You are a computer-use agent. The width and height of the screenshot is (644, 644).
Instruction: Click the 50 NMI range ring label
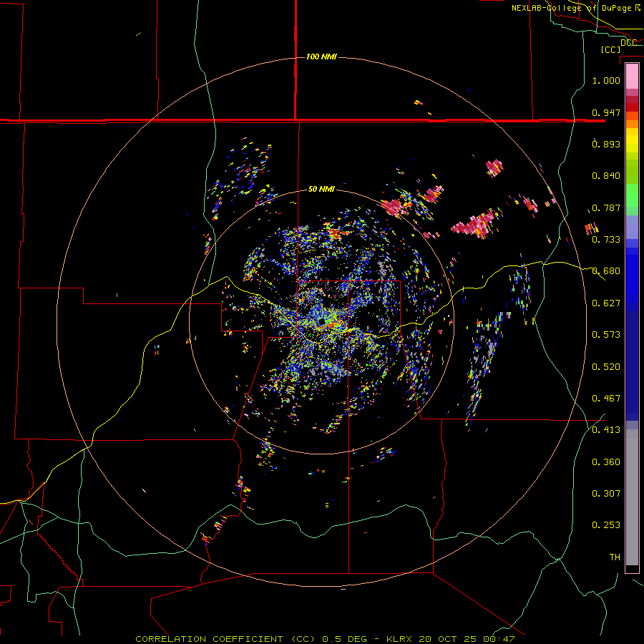(321, 189)
